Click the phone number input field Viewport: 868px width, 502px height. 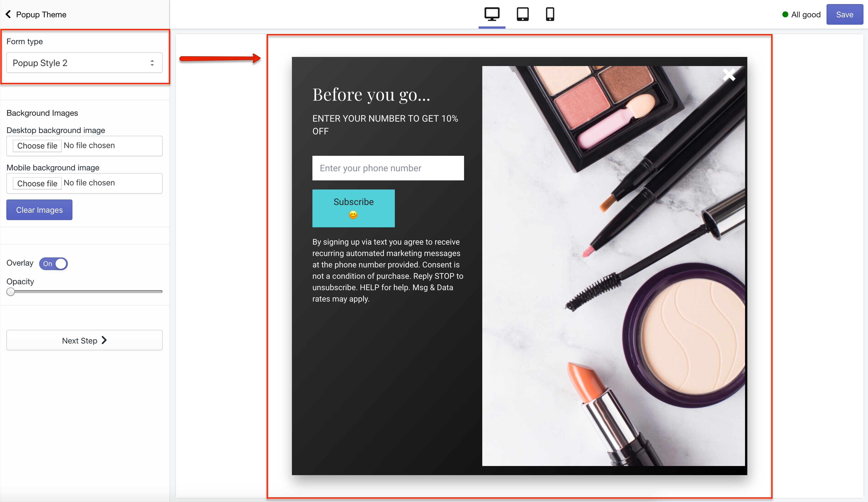tap(388, 168)
